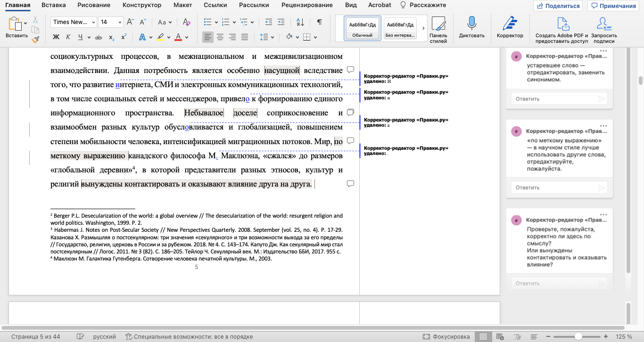The height and width of the screenshot is (342, 644).
Task: Expand the styles gallery arrow
Action: 423,28
